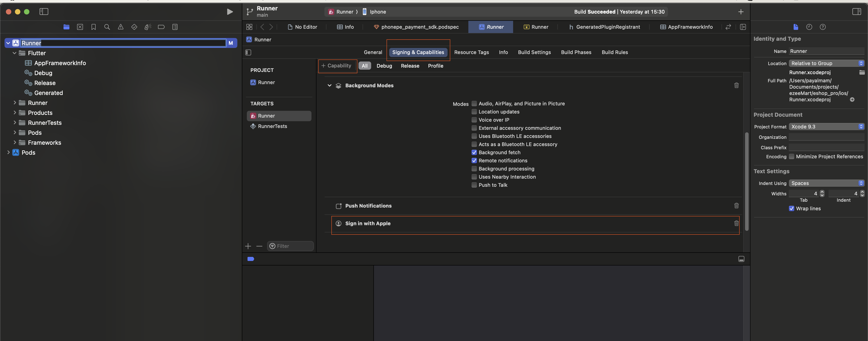Image resolution: width=868 pixels, height=341 pixels.
Task: Open the Report navigator icon
Action: tap(175, 27)
